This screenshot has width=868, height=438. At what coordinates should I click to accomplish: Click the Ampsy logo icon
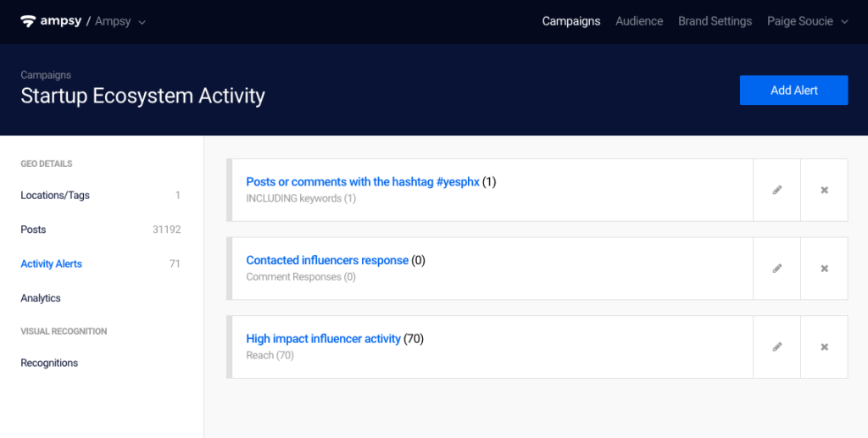point(28,21)
